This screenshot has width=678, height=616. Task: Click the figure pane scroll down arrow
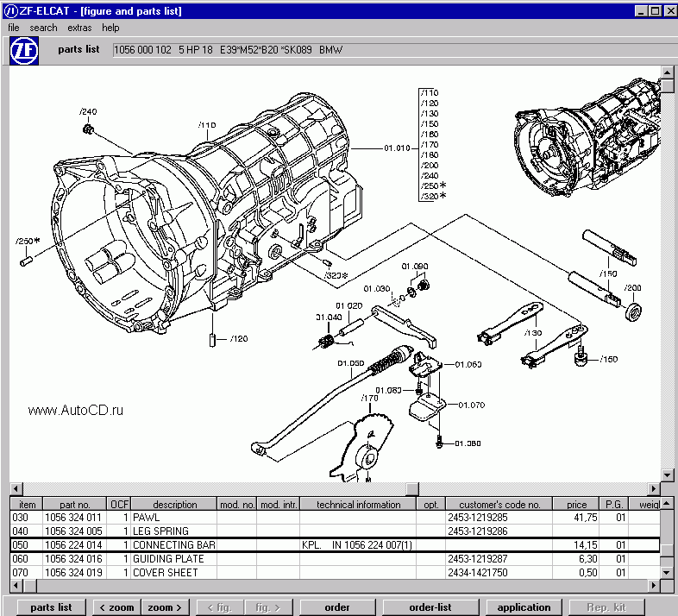(667, 475)
